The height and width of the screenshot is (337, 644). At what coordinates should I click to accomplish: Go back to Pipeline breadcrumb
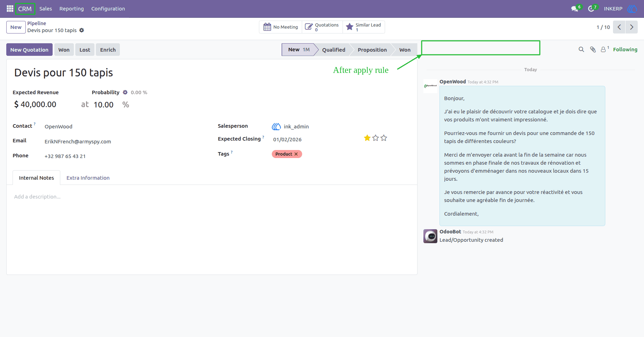click(37, 23)
